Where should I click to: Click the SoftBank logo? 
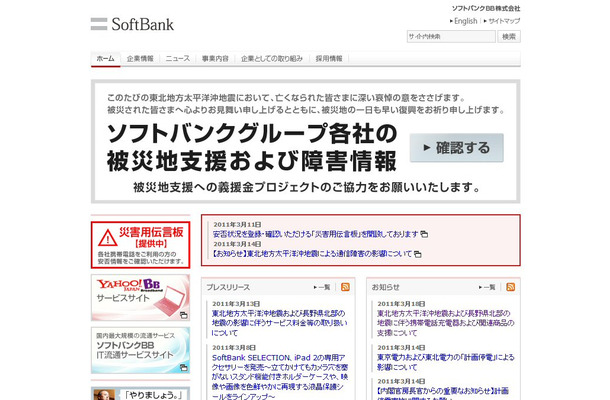(x=132, y=24)
